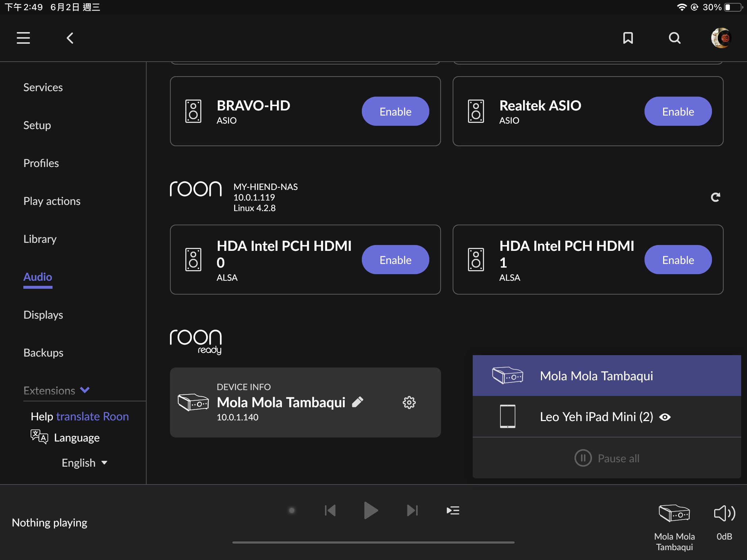The image size is (747, 560).
Task: Click MY-HIEND-NAS host name text
Action: 266,187
